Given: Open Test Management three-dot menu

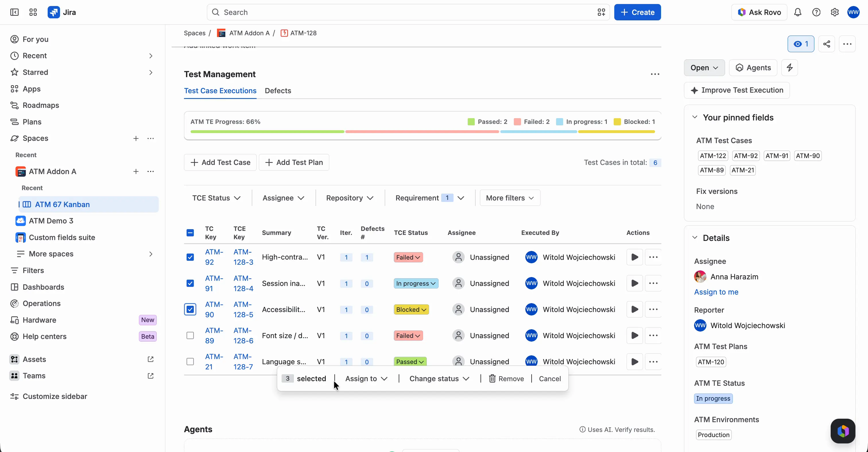Looking at the screenshot, I should pos(655,74).
